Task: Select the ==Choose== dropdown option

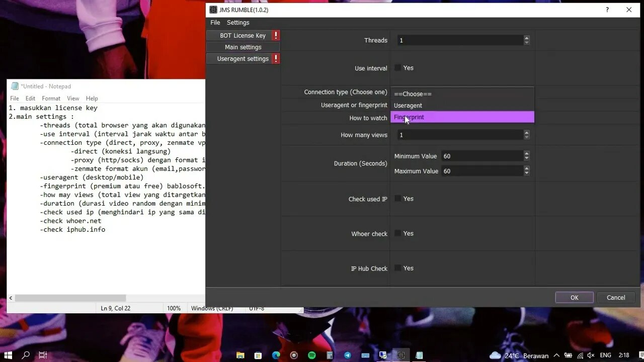Action: click(x=462, y=94)
